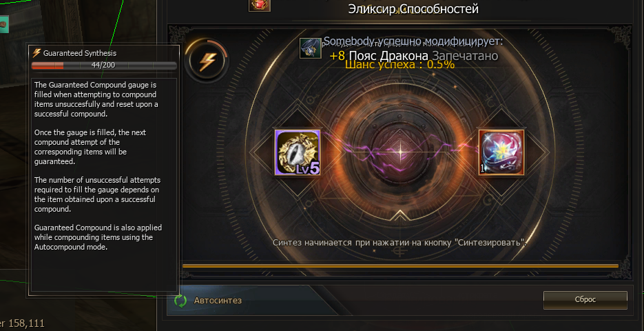The height and width of the screenshot is (331, 644).
Task: Click the Guaranteed Compound description text box
Action: coord(104,185)
